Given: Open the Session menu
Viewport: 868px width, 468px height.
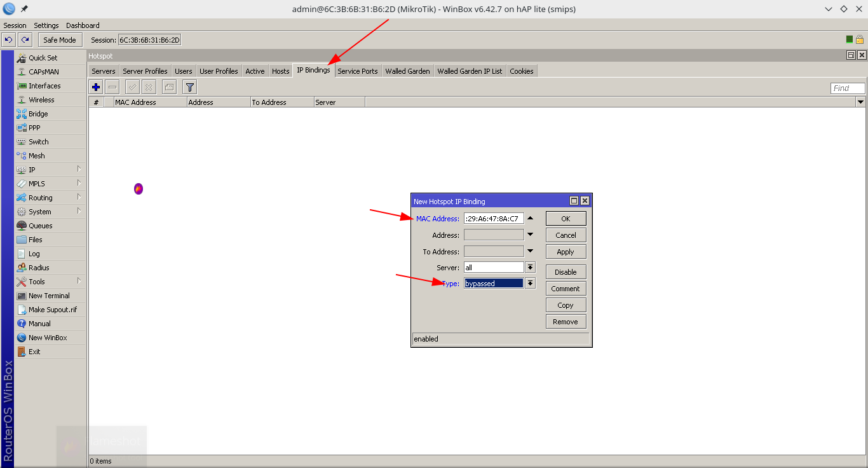Looking at the screenshot, I should [15, 25].
